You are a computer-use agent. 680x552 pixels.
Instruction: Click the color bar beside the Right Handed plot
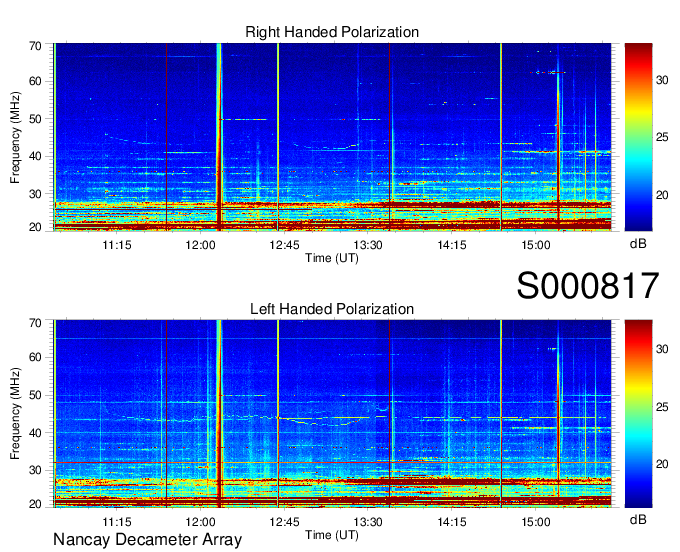click(638, 137)
